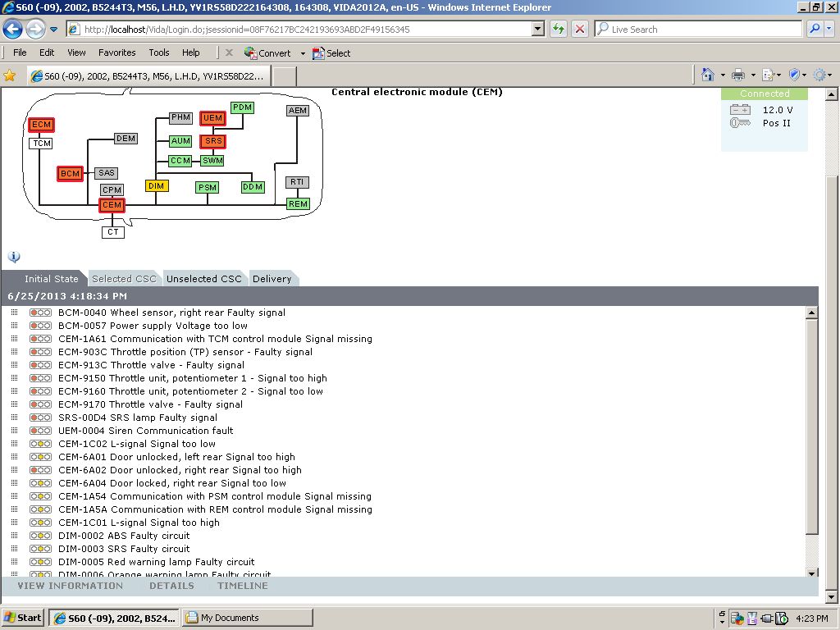Click the Stop loading icon

pos(580,30)
